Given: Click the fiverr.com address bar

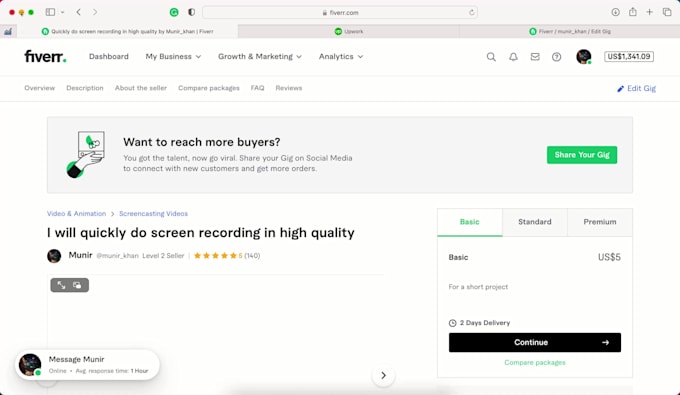Looking at the screenshot, I should point(340,13).
